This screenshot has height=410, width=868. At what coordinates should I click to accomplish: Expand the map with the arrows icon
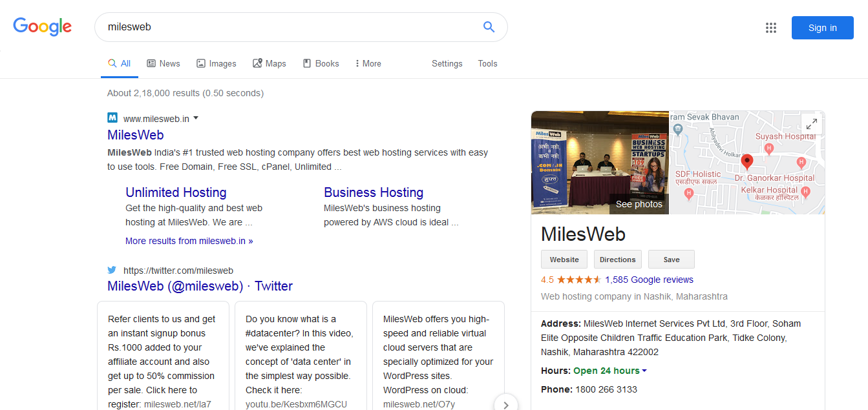pos(810,124)
